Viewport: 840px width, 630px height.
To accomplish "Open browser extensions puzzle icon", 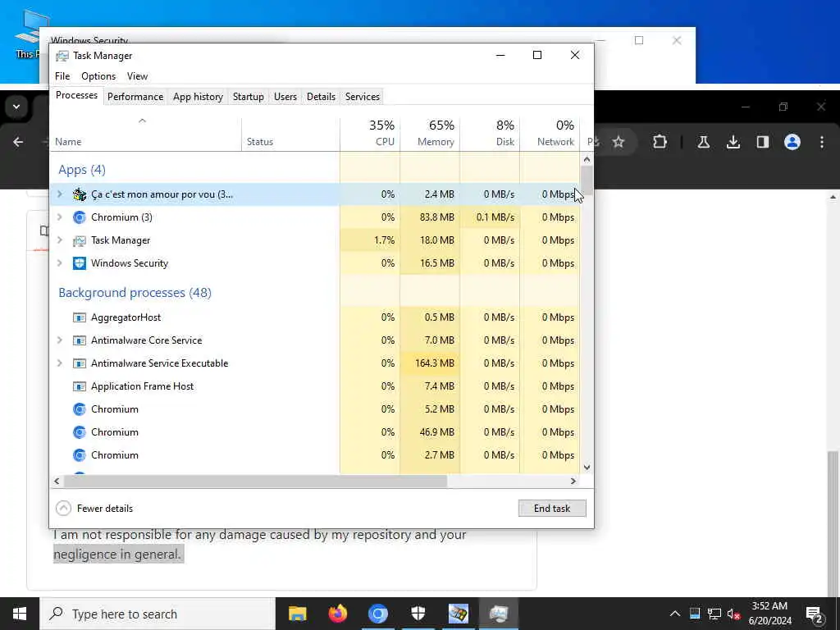I will 660,142.
